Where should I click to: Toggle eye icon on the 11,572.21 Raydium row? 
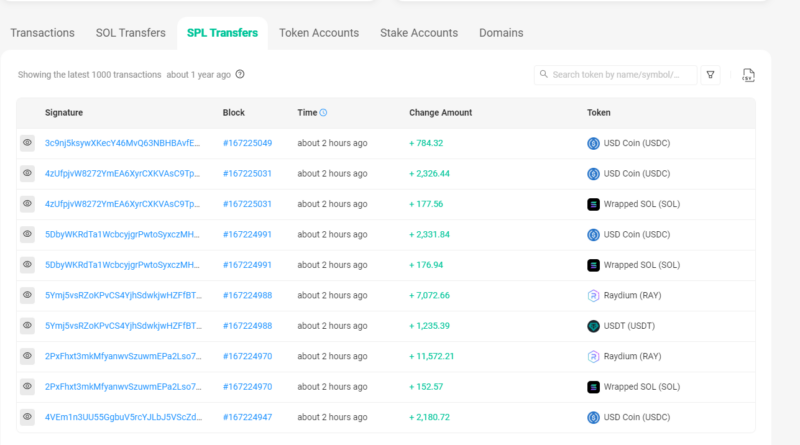28,356
